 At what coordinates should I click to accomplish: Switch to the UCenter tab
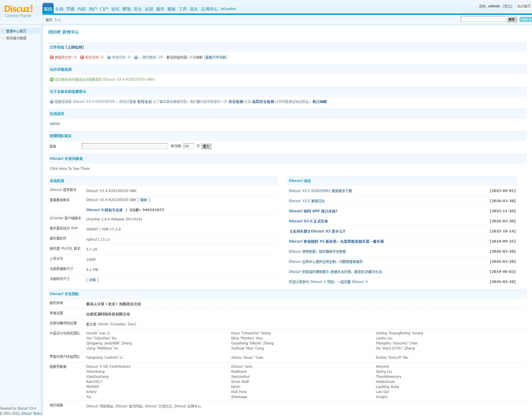(x=228, y=9)
